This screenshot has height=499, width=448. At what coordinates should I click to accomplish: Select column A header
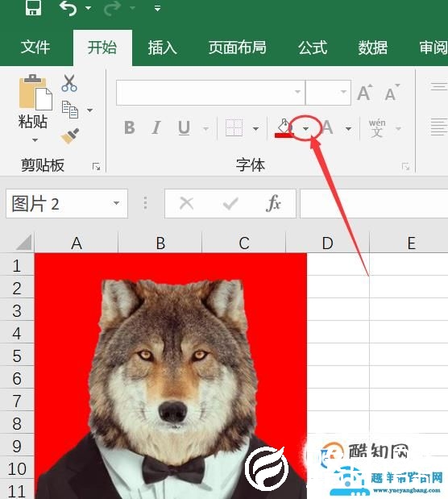[77, 243]
